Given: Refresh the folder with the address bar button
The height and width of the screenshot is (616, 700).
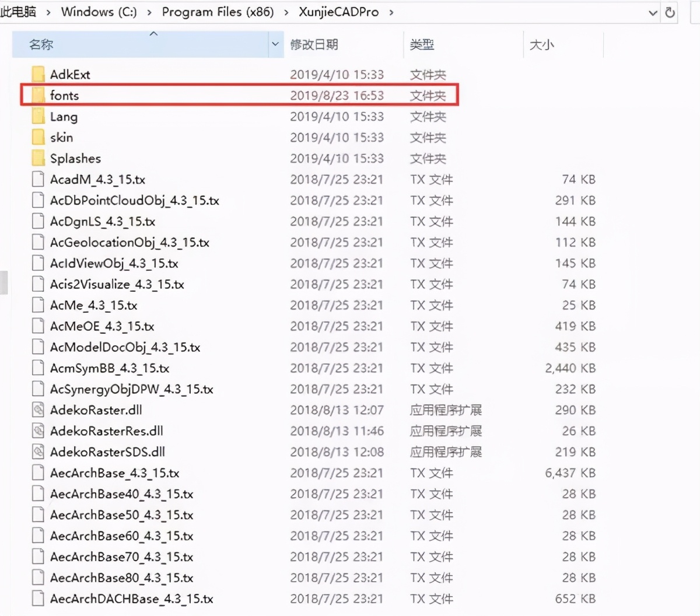Looking at the screenshot, I should 670,12.
